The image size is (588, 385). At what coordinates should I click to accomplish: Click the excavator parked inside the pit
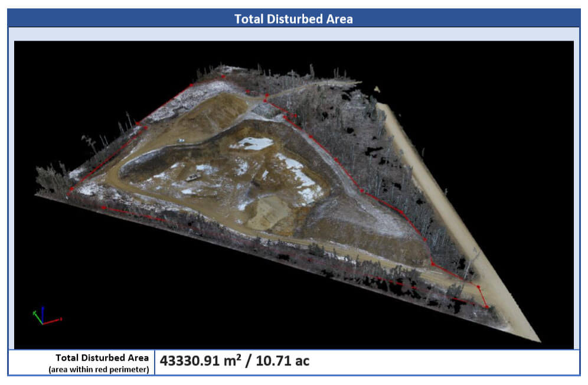[x=192, y=177]
